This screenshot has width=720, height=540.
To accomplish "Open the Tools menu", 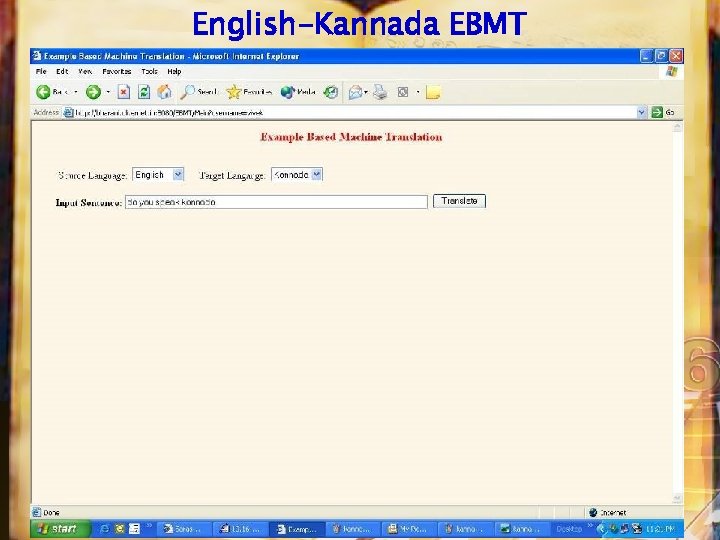I will tap(149, 72).
